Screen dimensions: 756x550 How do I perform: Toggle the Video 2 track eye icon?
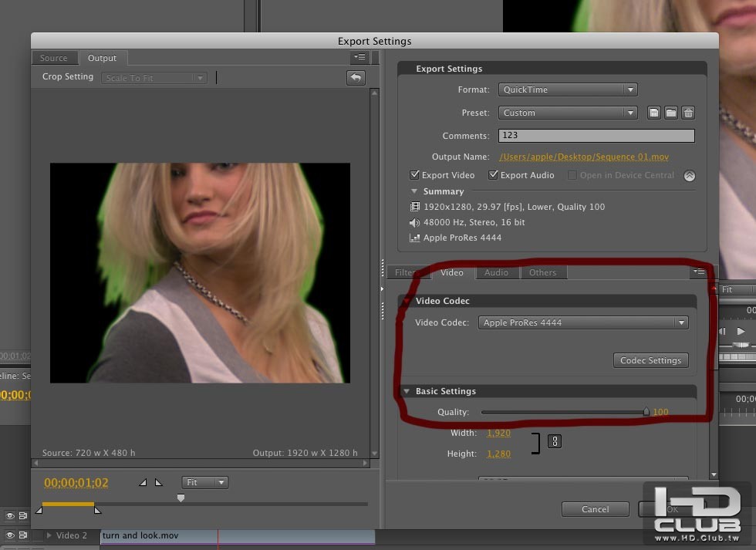coord(11,535)
